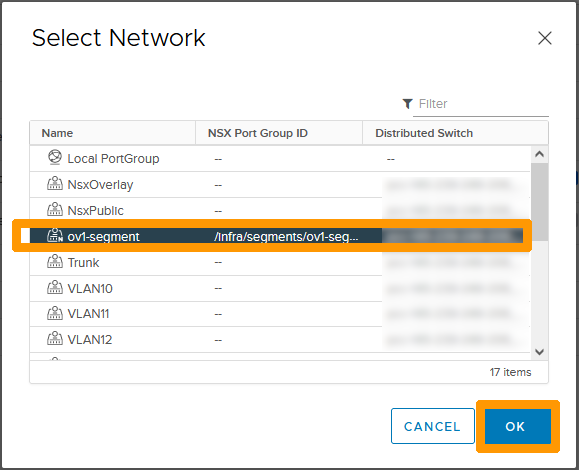Screen dimensions: 579x470
Task: Click the /infra/segments/ov1-seg... port group ID
Action: coord(286,237)
